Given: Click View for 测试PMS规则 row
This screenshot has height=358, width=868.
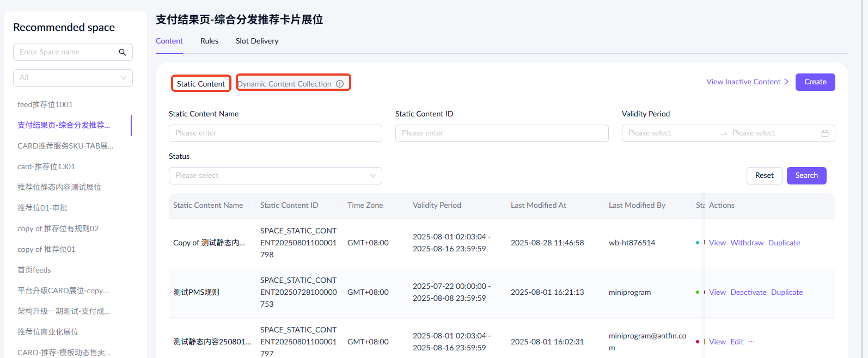Looking at the screenshot, I should click(x=717, y=292).
